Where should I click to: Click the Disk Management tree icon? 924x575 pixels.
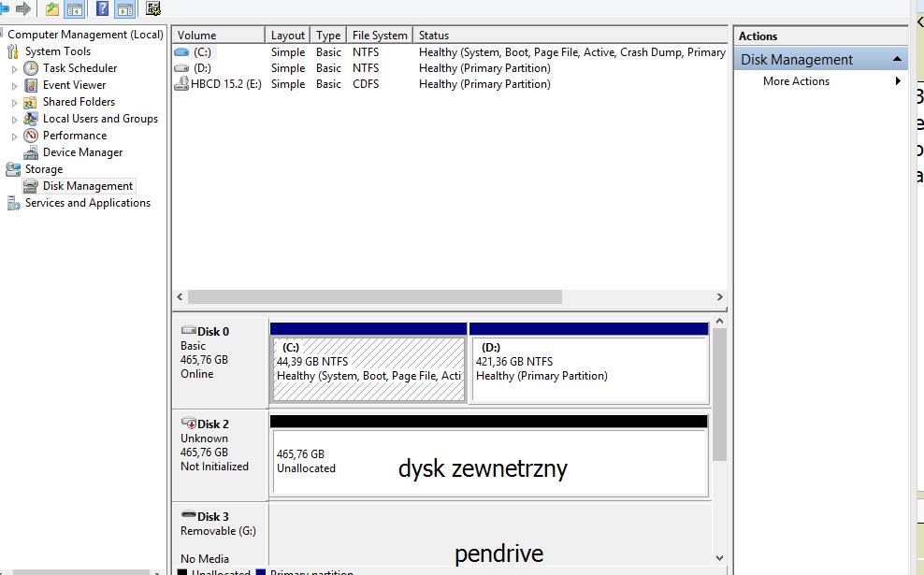[x=31, y=186]
